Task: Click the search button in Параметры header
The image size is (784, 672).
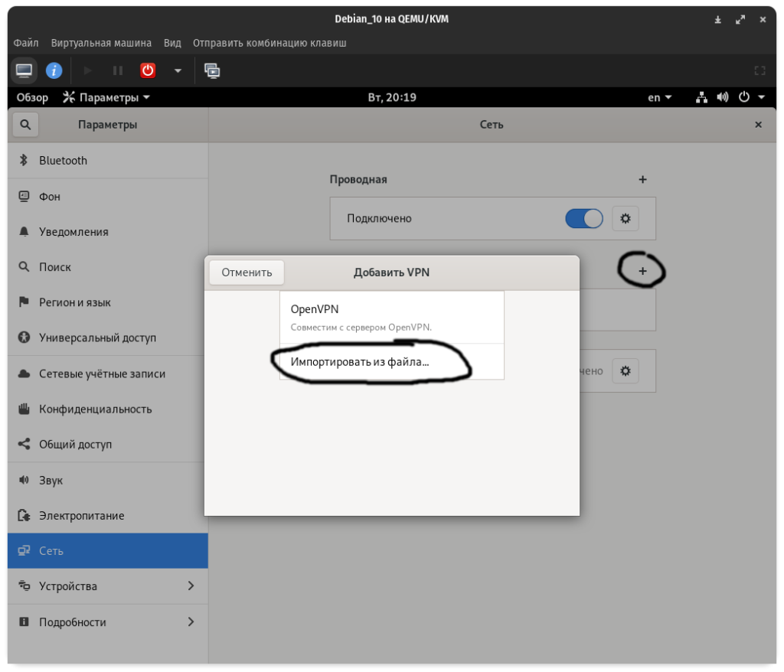Action: coord(25,125)
